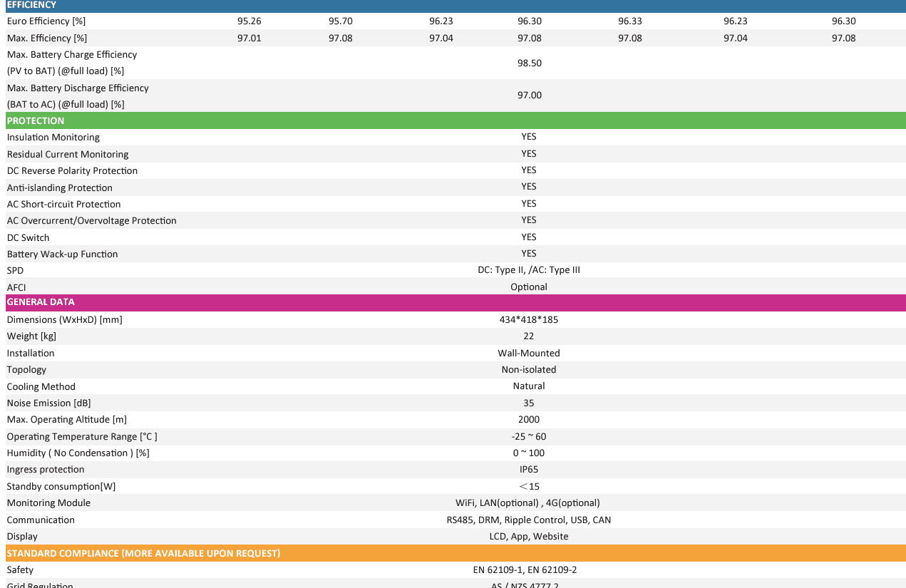This screenshot has width=906, height=588.
Task: Select the Standby consumption[W] label
Action: pos(61,486)
